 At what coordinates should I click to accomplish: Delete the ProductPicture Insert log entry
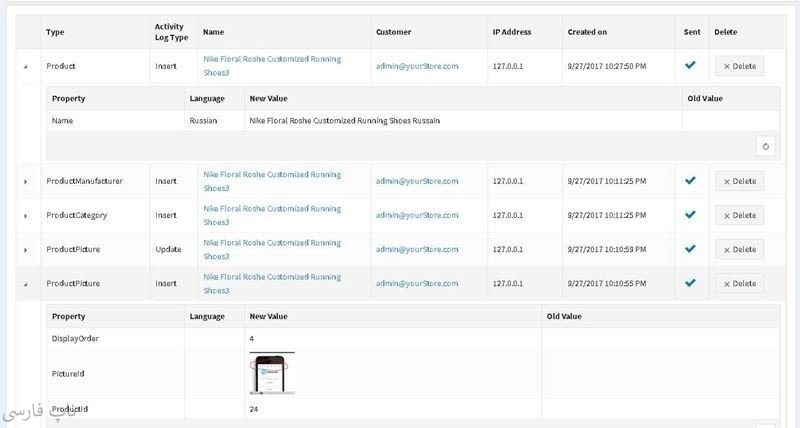point(739,283)
